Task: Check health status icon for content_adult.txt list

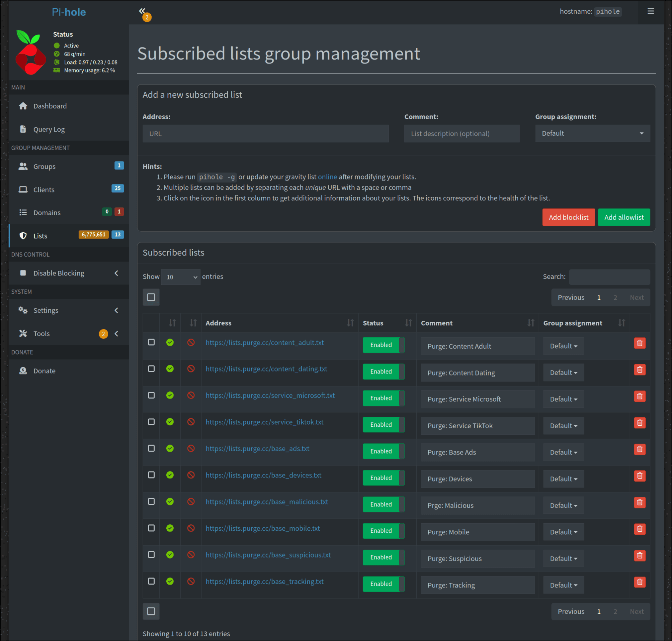Action: tap(170, 342)
